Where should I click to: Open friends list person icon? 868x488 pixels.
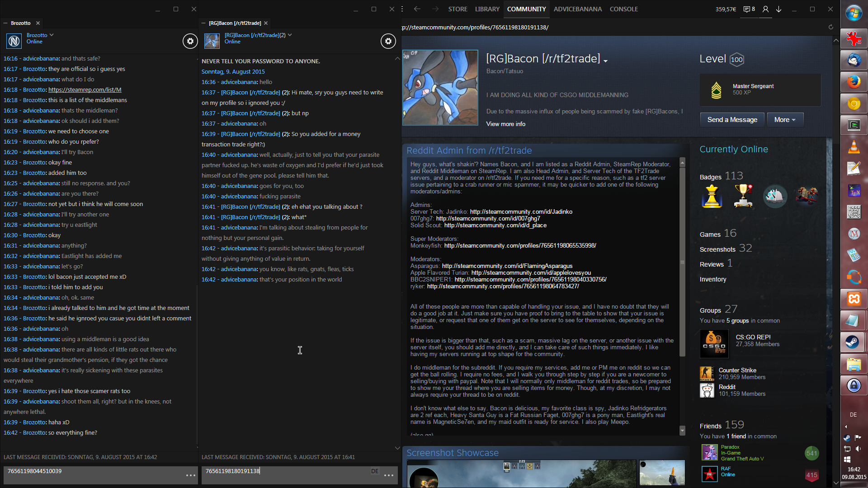(x=765, y=9)
